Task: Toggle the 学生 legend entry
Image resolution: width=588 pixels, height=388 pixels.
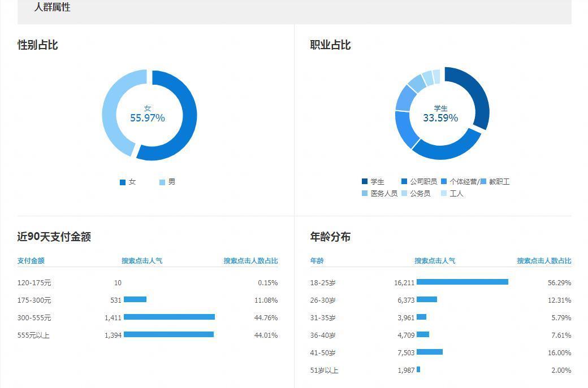Action: [x=373, y=182]
